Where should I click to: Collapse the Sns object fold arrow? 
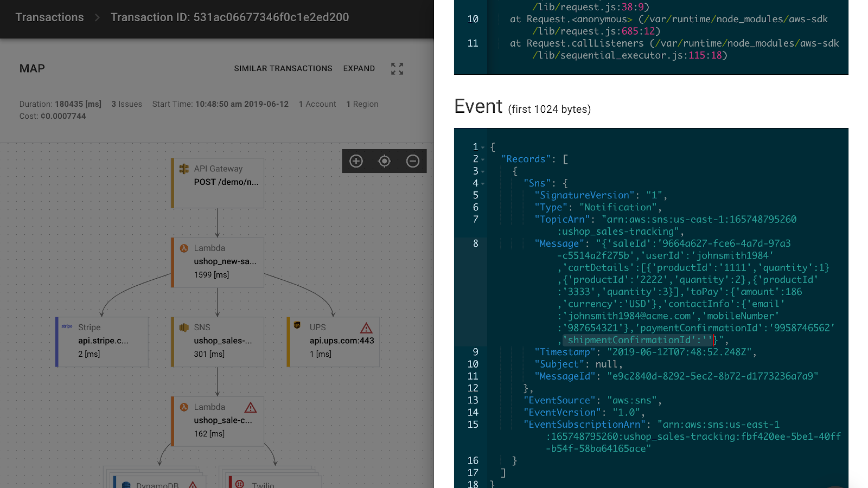[483, 184]
